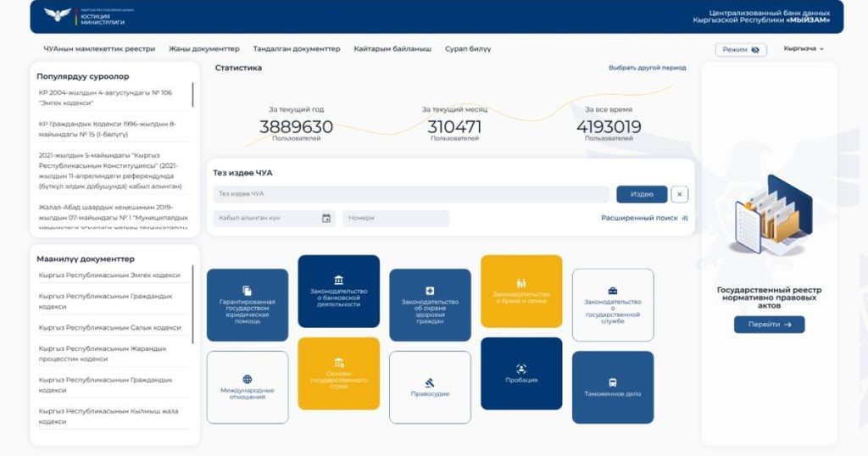Click the Кабыл алынган күн date field

point(274,218)
